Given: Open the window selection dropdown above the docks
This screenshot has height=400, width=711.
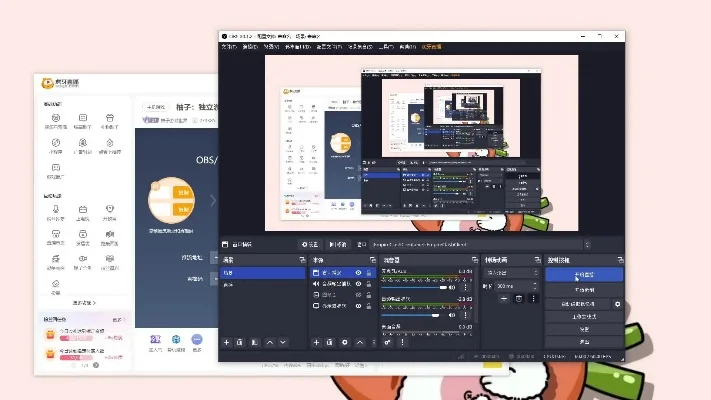Looking at the screenshot, I should 480,244.
